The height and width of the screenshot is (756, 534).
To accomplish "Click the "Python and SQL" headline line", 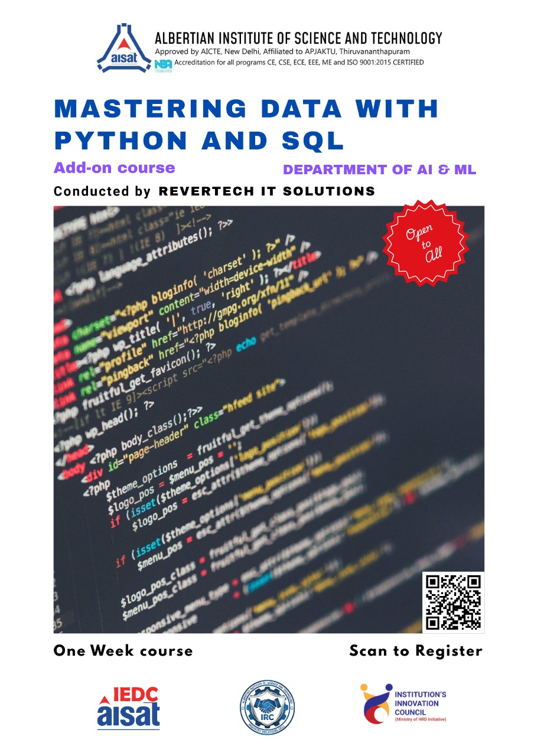I will pos(199,141).
